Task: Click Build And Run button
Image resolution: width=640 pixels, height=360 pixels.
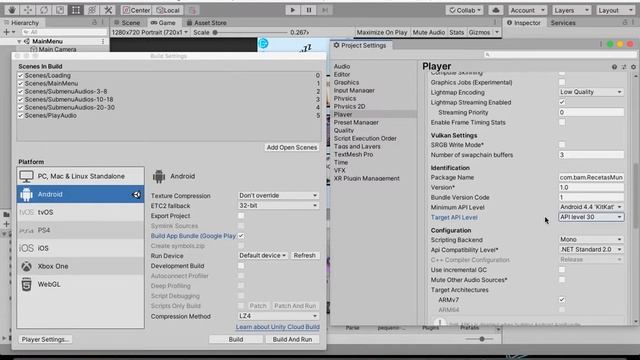Action: [x=292, y=339]
